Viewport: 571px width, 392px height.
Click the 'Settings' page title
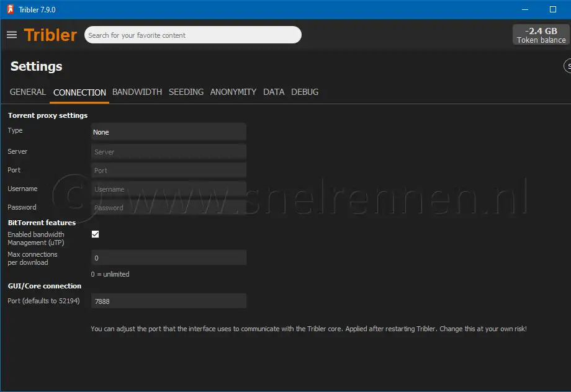tap(37, 66)
